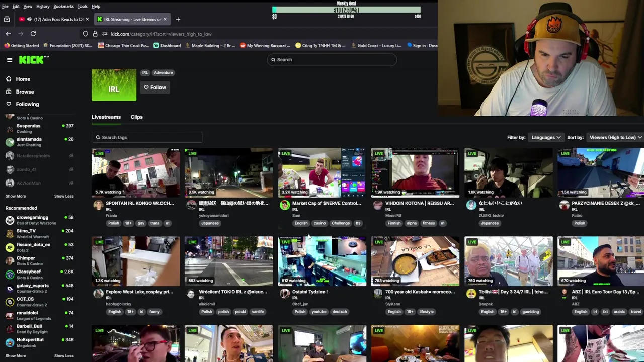Screen dimensions: 644x362
Task: Open CCT_CS channel avatar
Action: click(10, 301)
